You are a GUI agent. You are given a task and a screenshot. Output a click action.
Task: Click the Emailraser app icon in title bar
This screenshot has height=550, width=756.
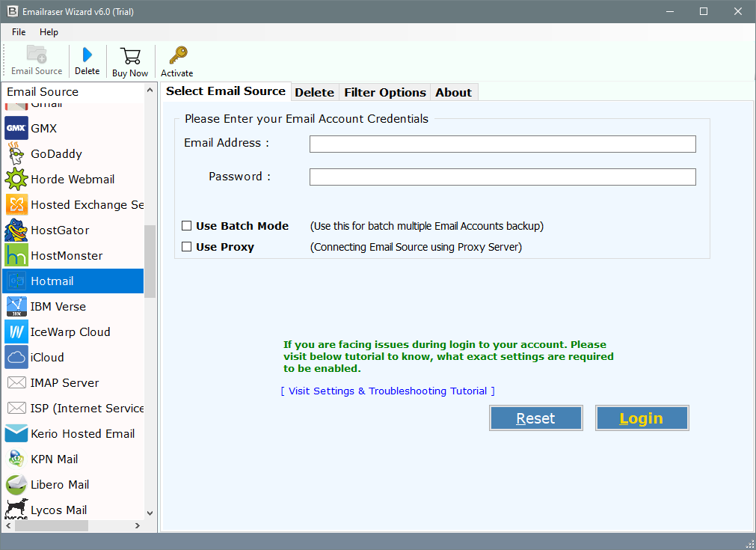point(13,11)
